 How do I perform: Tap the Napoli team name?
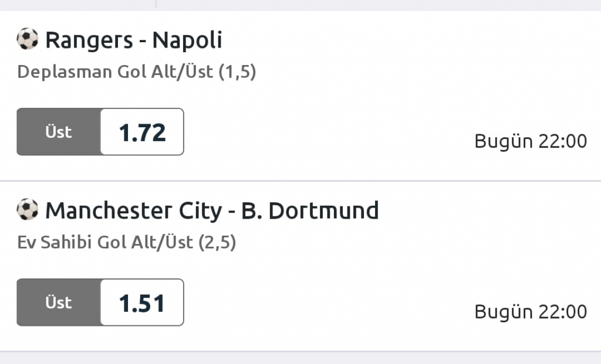coord(187,40)
